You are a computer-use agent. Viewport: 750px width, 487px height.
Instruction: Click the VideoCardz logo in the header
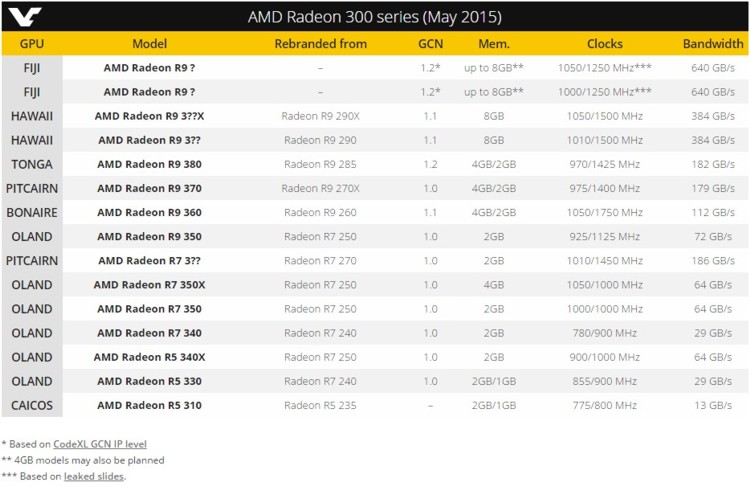point(24,17)
